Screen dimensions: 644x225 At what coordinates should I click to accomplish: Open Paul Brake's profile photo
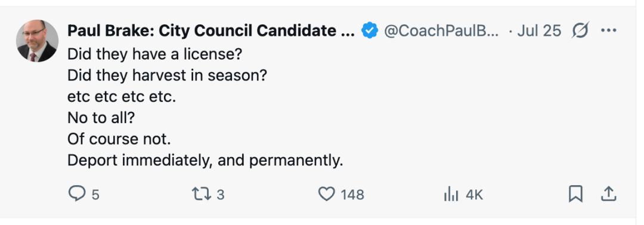[x=37, y=40]
